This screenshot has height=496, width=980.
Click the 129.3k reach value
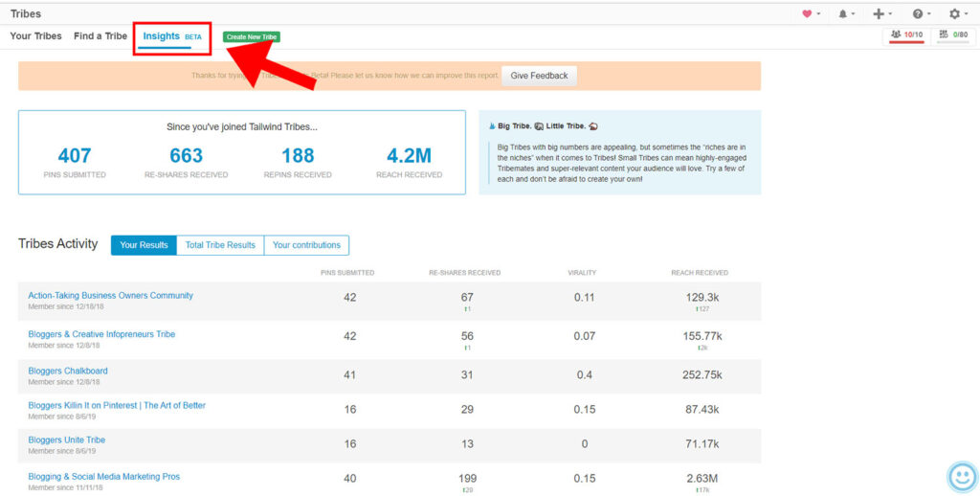tap(702, 298)
